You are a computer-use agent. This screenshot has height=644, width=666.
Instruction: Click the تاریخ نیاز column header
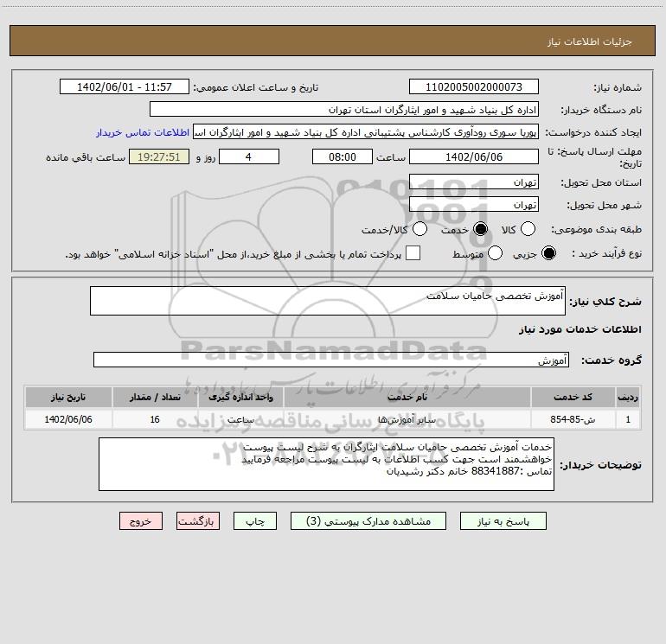(x=68, y=397)
